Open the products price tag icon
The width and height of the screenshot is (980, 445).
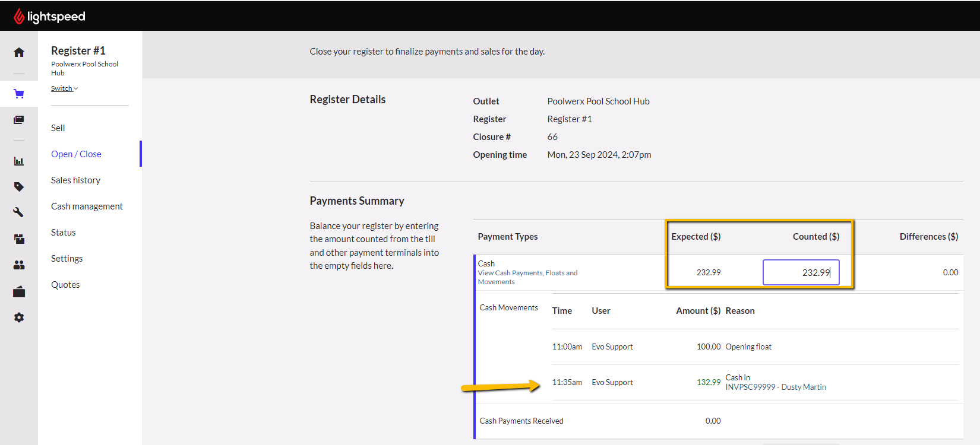[19, 186]
